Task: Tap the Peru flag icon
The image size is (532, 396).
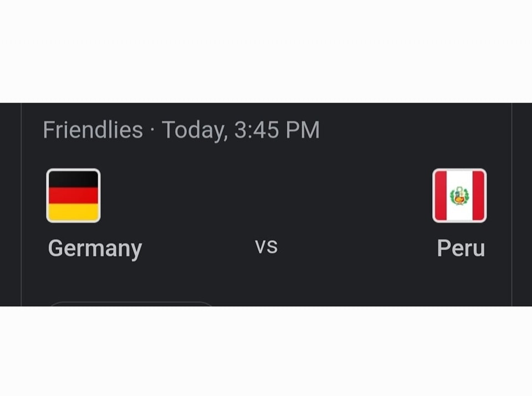Action: pyautogui.click(x=459, y=196)
